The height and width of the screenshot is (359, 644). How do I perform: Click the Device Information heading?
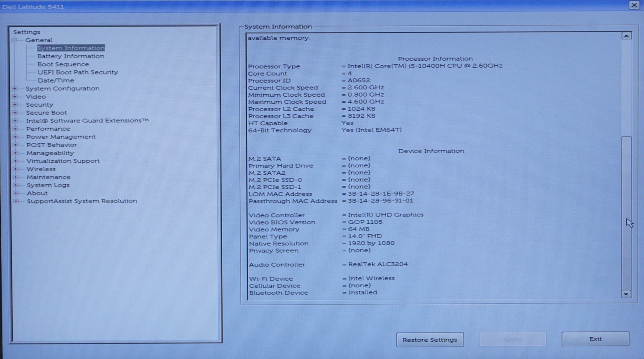pos(431,151)
